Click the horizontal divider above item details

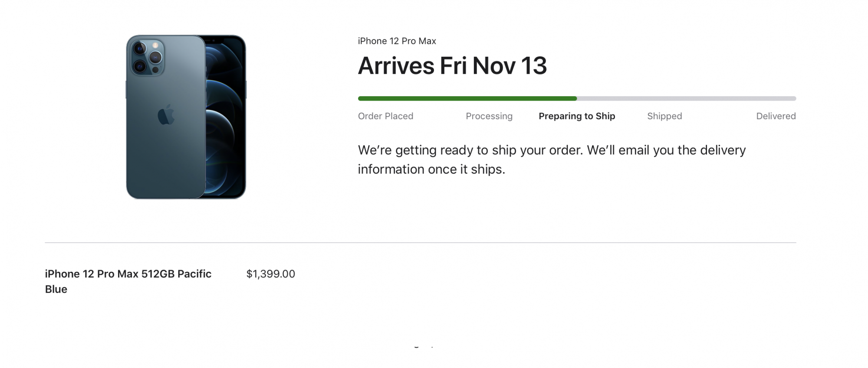pyautogui.click(x=420, y=243)
